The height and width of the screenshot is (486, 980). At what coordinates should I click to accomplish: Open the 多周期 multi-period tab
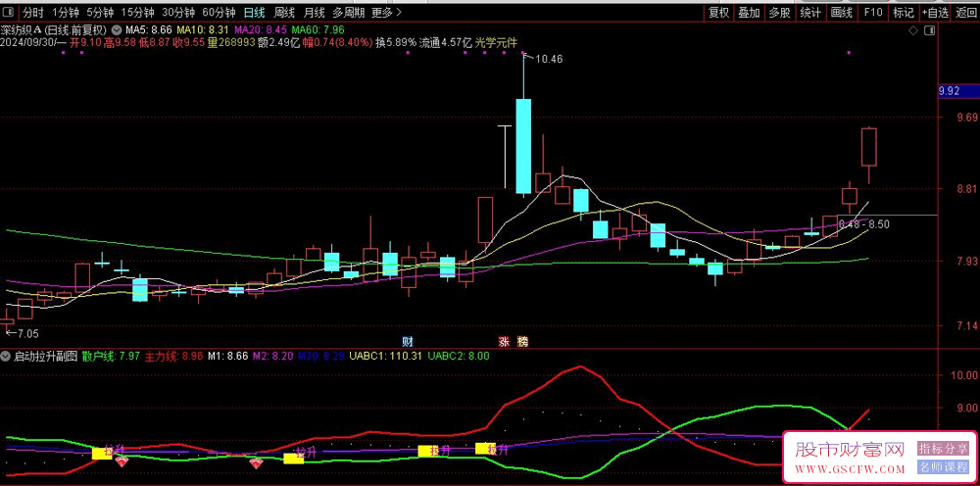(348, 12)
